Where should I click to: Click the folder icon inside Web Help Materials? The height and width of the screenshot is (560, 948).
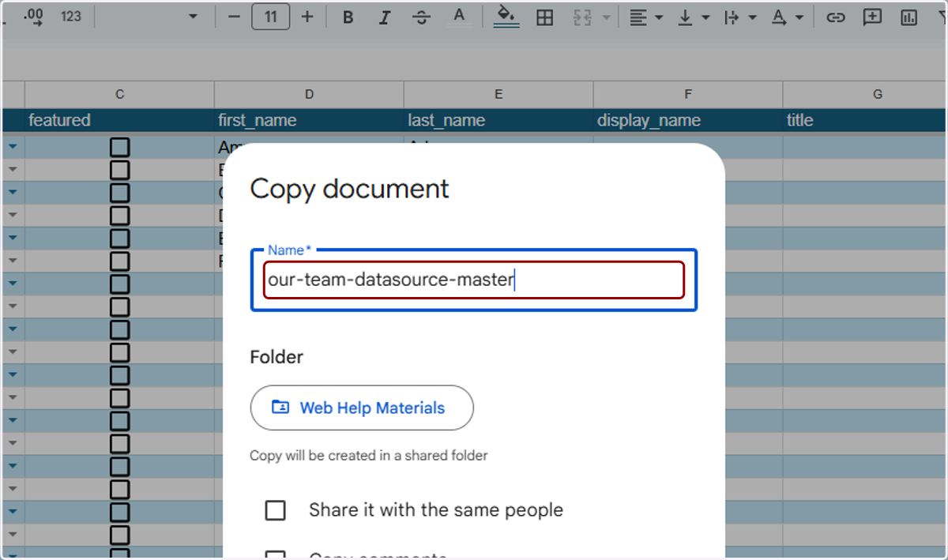click(x=280, y=408)
